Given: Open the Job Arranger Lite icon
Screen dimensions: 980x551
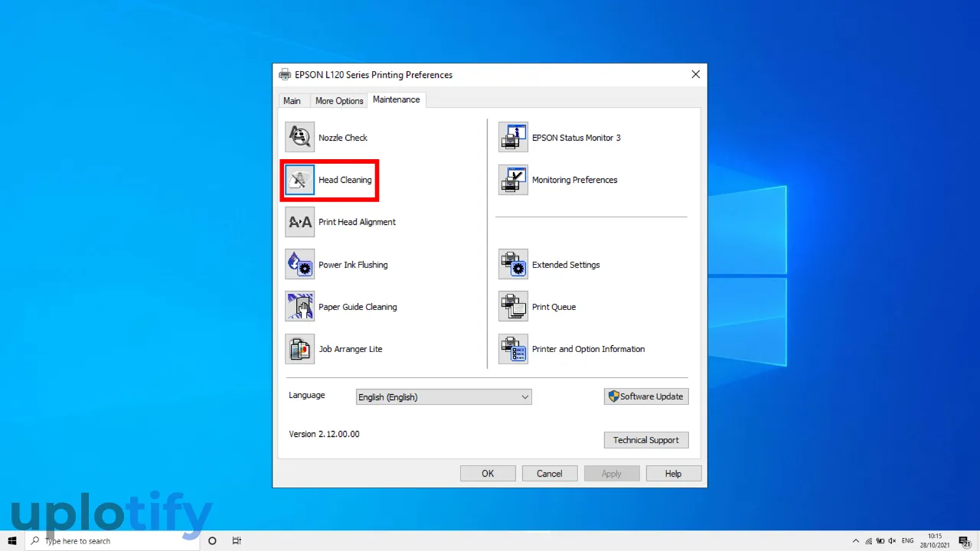Looking at the screenshot, I should (299, 348).
